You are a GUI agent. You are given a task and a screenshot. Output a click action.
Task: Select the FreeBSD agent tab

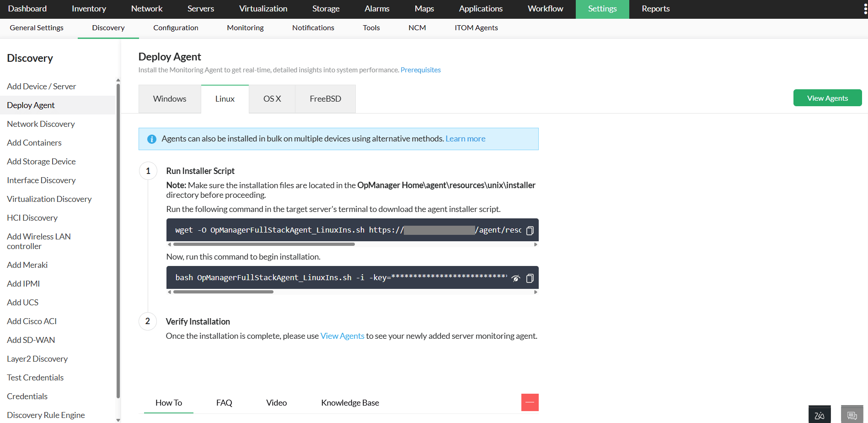tap(326, 99)
